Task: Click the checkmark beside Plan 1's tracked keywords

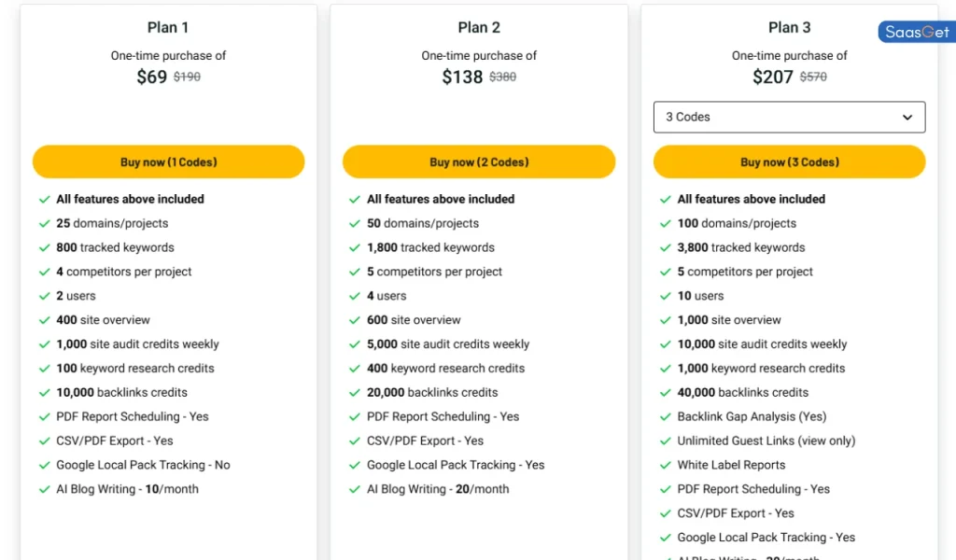Action: (44, 247)
